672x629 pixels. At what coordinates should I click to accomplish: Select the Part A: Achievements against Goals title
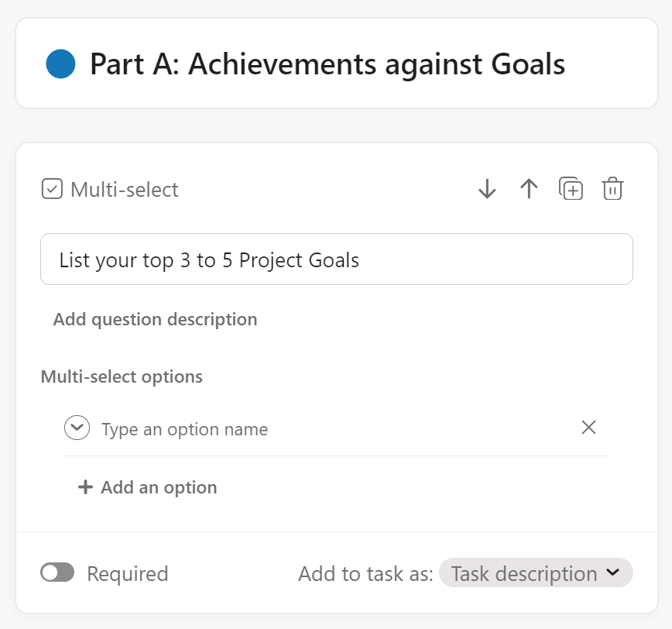327,64
